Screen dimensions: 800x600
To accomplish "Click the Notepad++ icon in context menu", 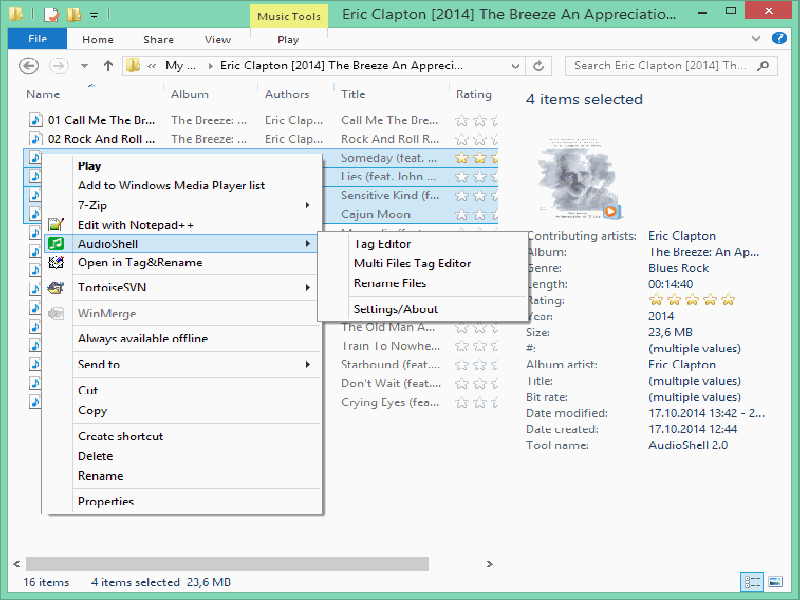I will tap(56, 224).
